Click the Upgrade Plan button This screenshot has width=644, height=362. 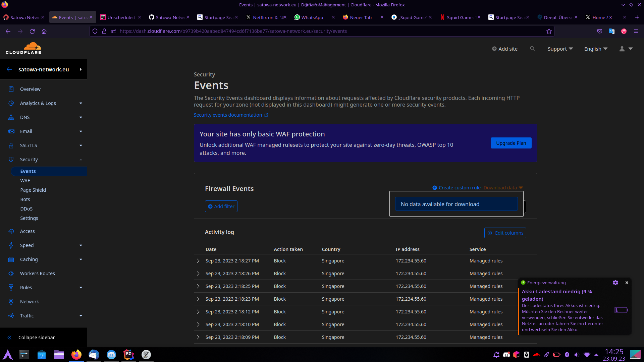coord(511,143)
